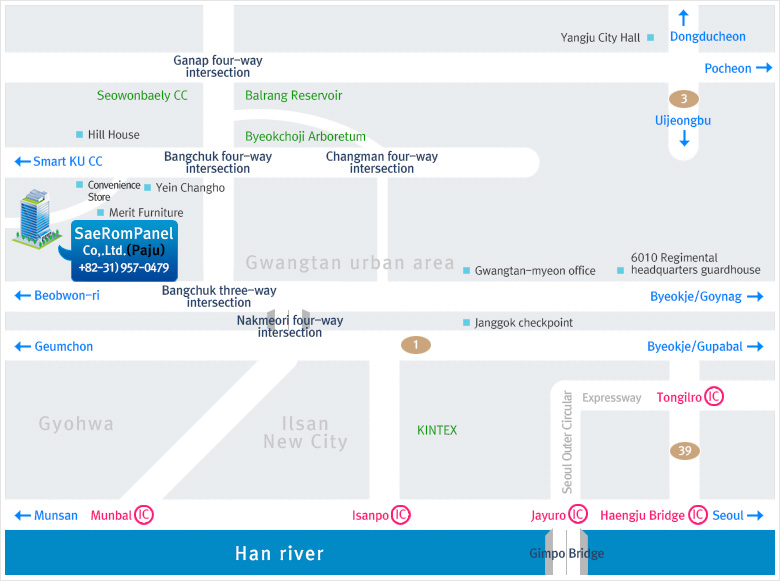This screenshot has height=581, width=780.
Task: Click the Byeokje/Gupabal direction label
Action: pos(695,347)
